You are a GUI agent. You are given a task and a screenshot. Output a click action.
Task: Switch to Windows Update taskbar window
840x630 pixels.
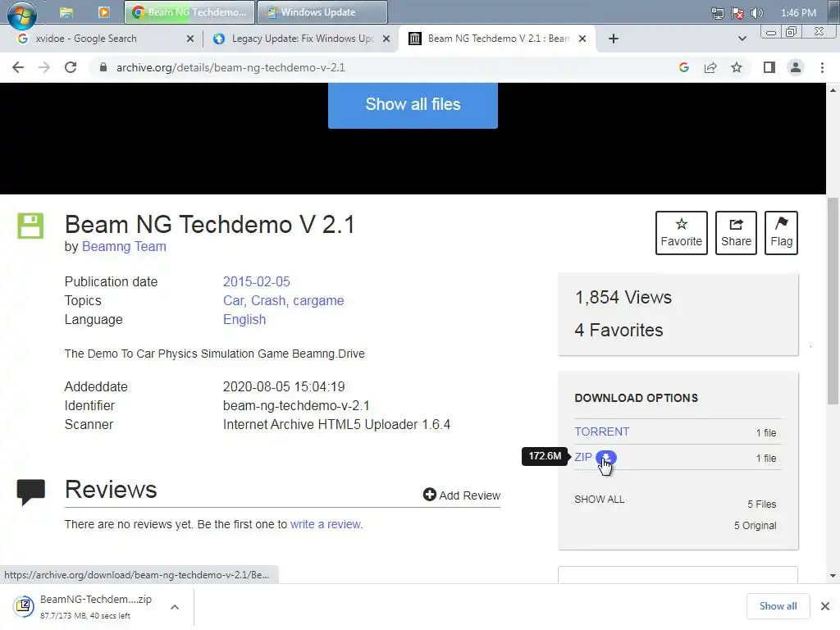coord(322,11)
